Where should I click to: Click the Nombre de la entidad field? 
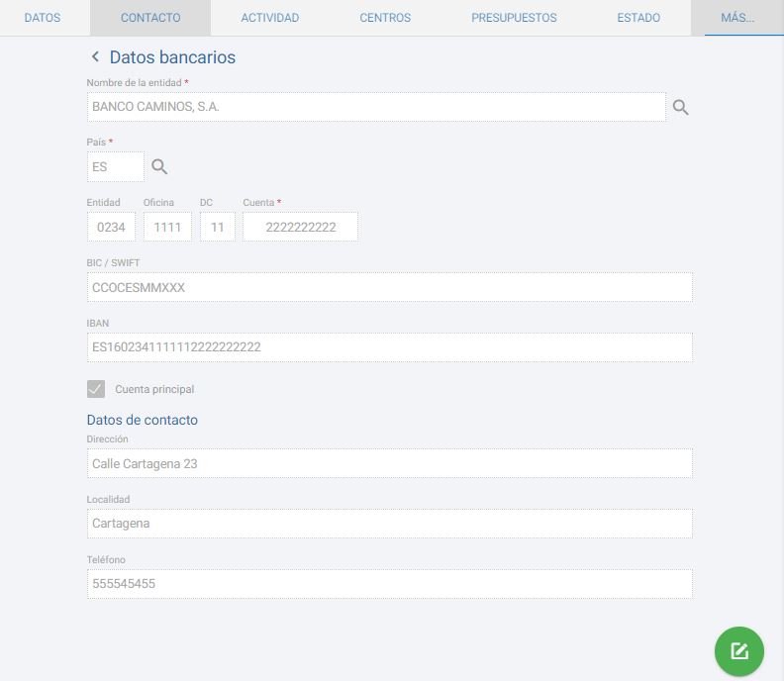[376, 107]
